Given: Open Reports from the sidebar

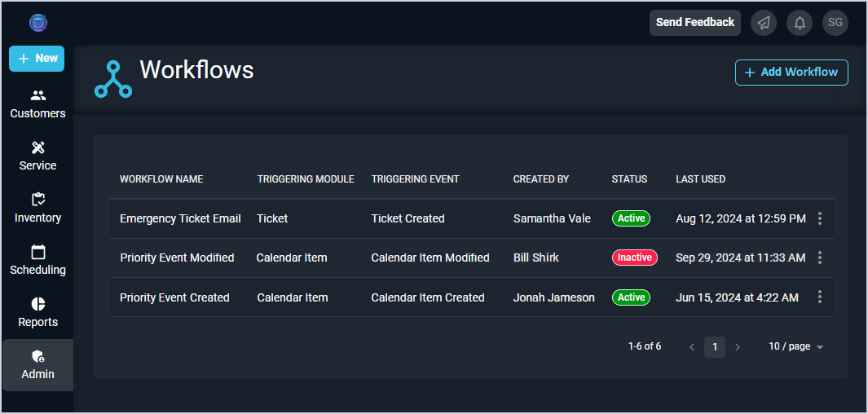Looking at the screenshot, I should tap(37, 312).
